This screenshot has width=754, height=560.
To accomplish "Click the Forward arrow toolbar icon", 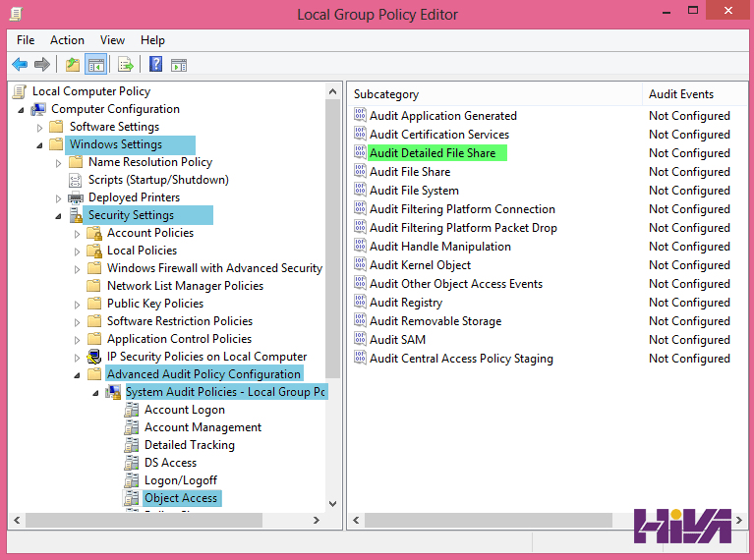I will [42, 64].
